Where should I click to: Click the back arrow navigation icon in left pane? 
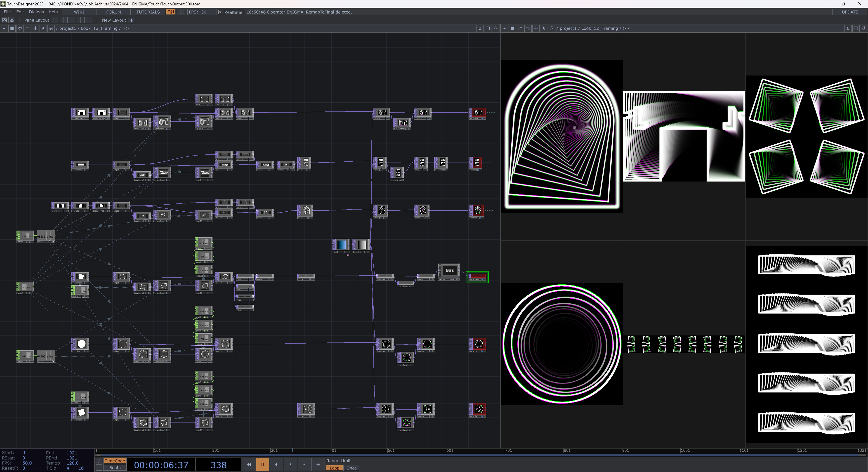coord(19,28)
